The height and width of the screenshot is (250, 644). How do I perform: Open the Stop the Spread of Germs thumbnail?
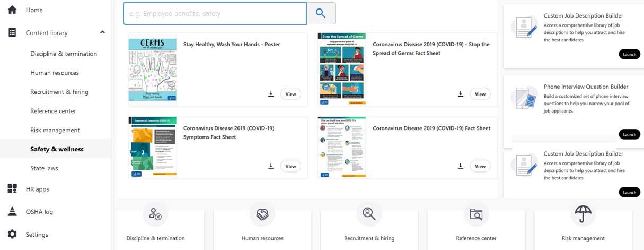pos(342,68)
